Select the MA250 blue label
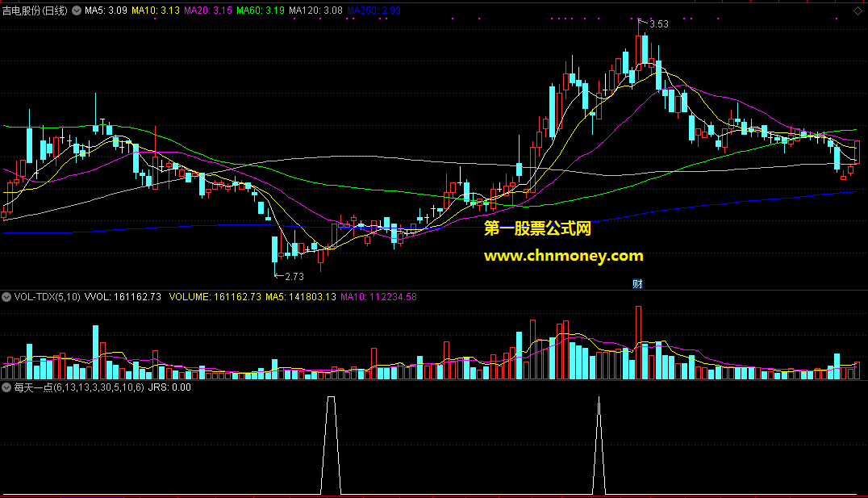Image resolution: width=868 pixels, height=498 pixels. 373,10
